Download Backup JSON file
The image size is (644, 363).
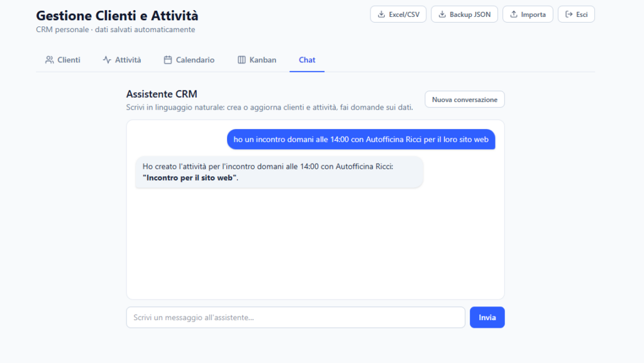coord(464,14)
